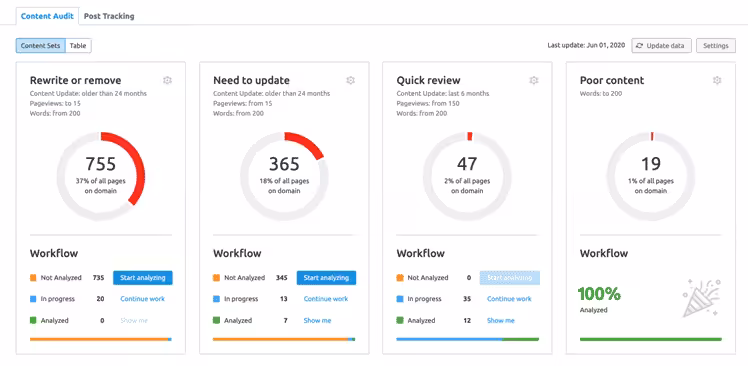Viewport: 748px width, 366px height.
Task: Click progress bar under Need to update workflow
Action: 284,339
